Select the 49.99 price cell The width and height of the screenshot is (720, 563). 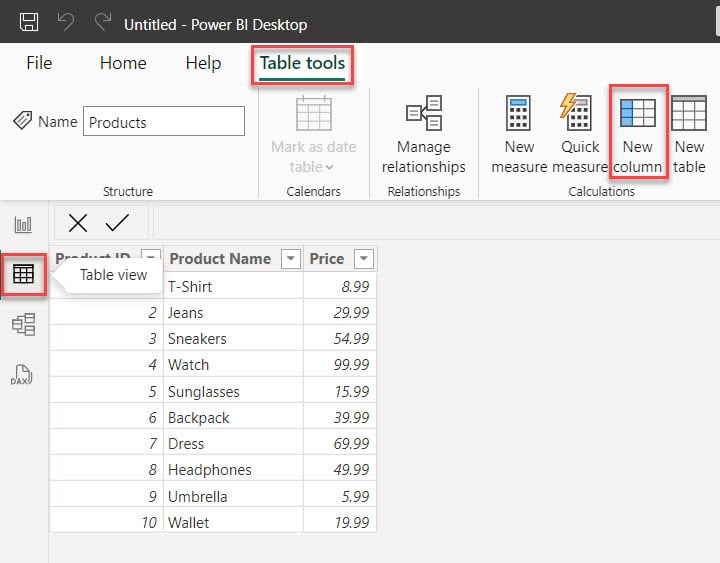[340, 470]
